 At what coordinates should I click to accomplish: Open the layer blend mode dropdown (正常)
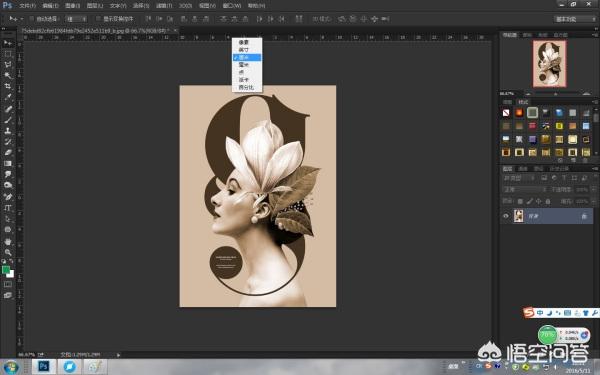(x=525, y=189)
